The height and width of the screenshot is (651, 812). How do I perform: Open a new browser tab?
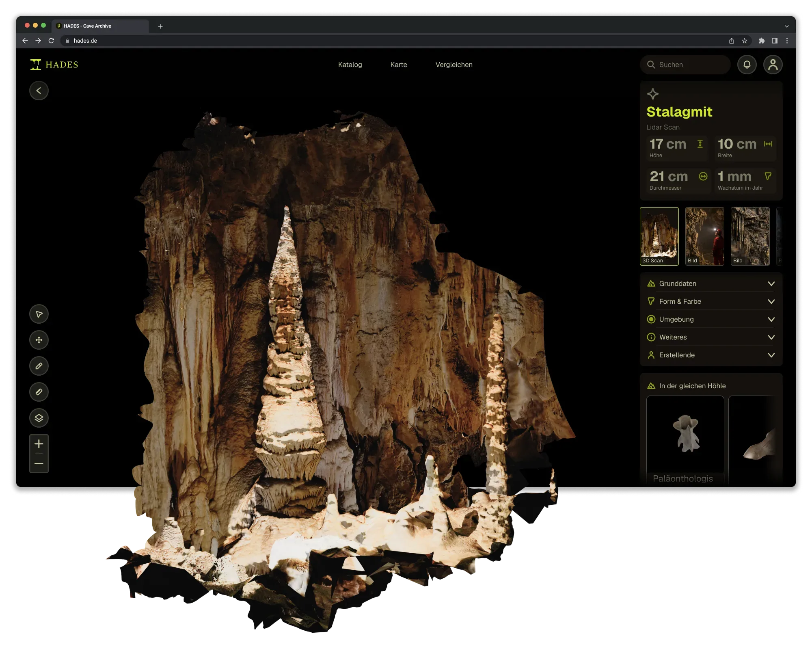click(160, 26)
